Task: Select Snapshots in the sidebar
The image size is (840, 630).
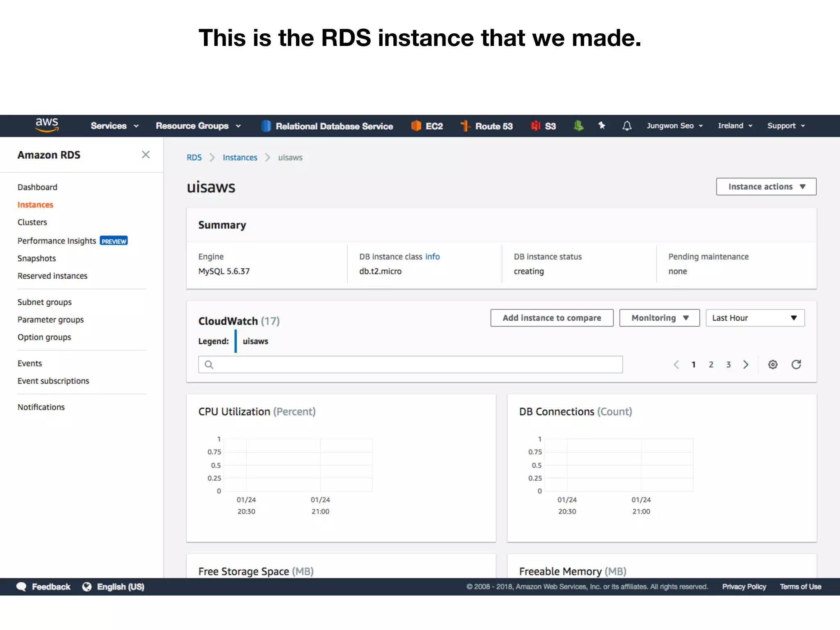Action: pos(37,258)
